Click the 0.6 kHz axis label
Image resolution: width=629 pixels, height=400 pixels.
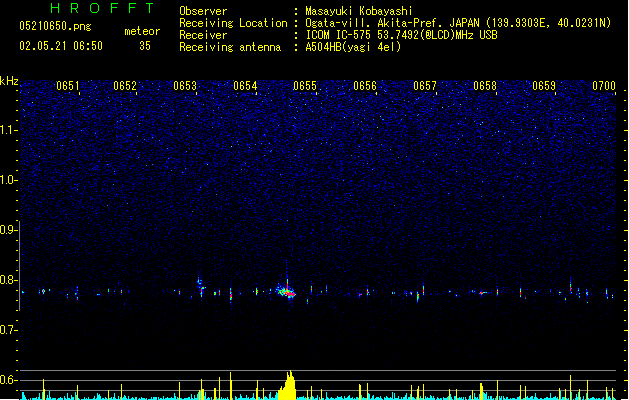point(9,380)
